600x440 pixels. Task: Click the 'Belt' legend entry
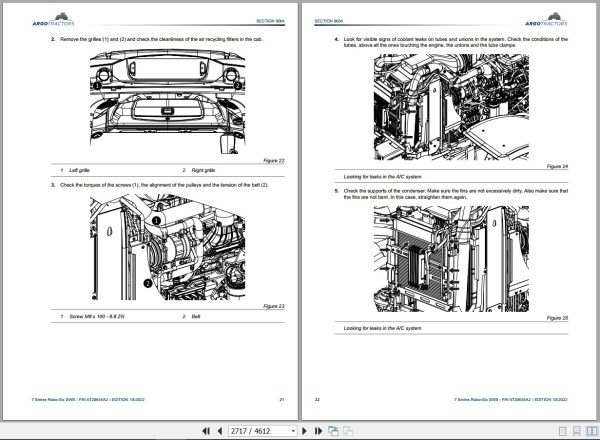(196, 316)
